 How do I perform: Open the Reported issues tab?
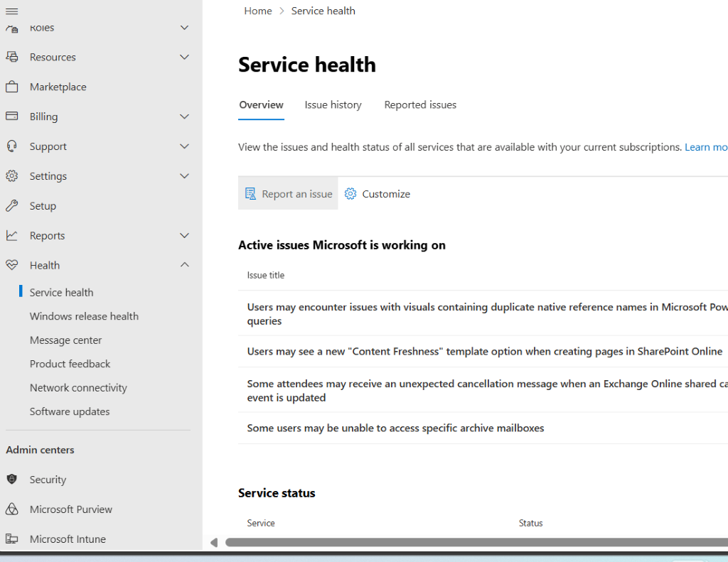pos(420,105)
